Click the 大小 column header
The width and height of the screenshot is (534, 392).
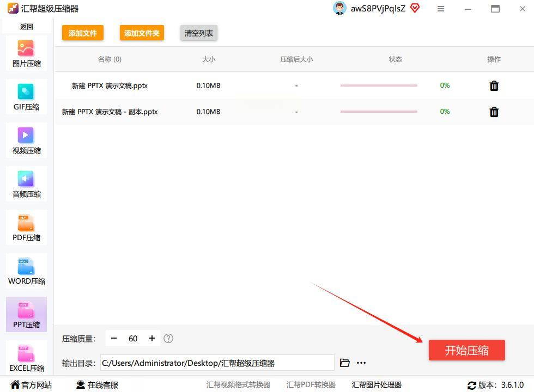(x=208, y=59)
